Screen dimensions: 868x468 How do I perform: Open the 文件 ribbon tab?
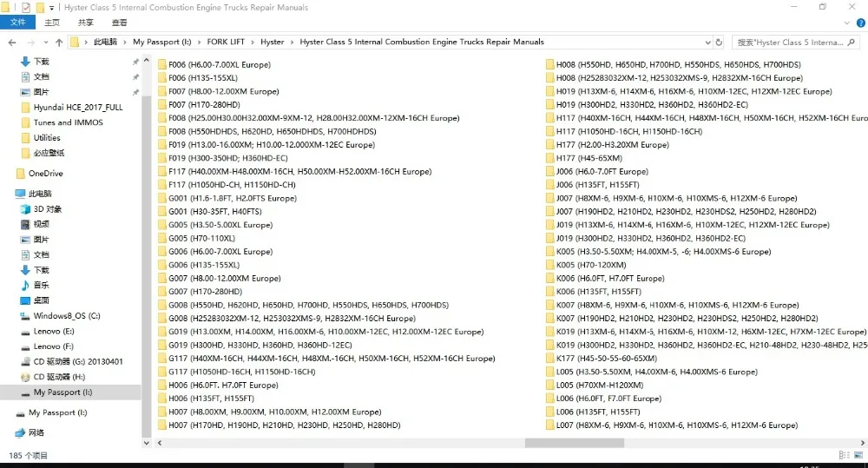(17, 23)
